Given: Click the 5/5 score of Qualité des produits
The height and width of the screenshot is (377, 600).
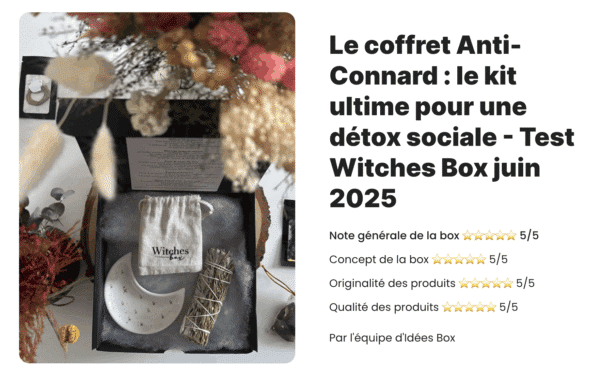Looking at the screenshot, I should pos(508,307).
